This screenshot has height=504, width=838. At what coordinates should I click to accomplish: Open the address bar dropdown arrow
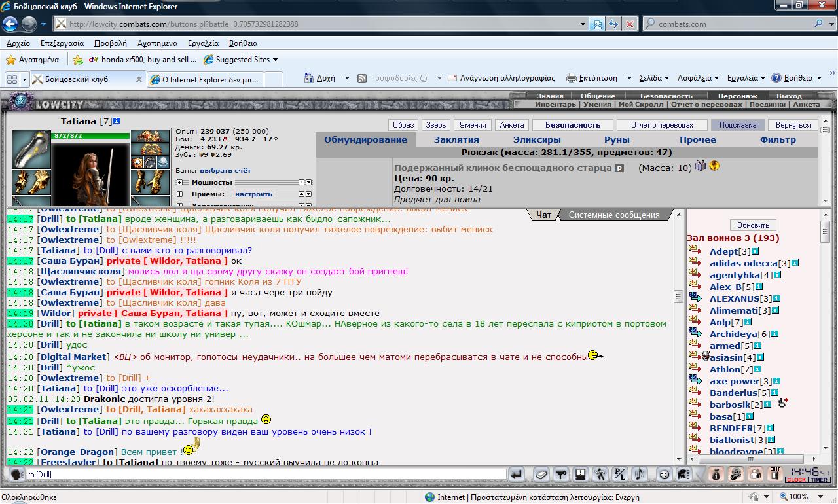tap(583, 24)
